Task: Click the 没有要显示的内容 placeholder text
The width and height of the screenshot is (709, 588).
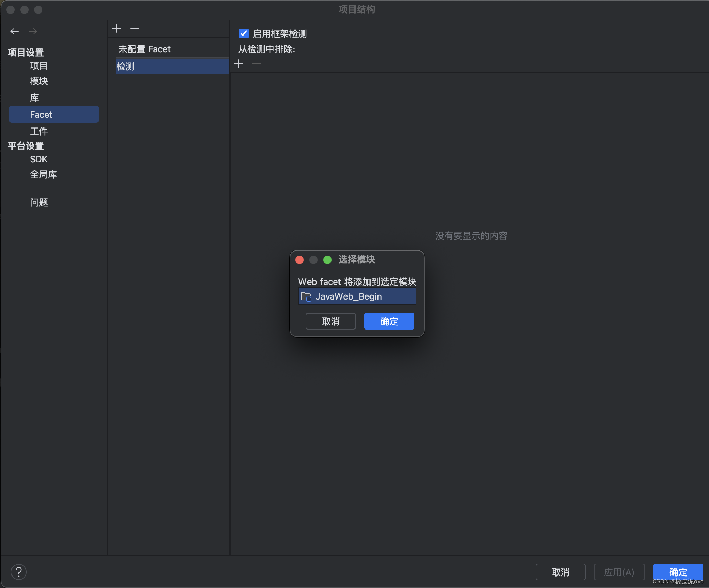Action: [x=471, y=236]
